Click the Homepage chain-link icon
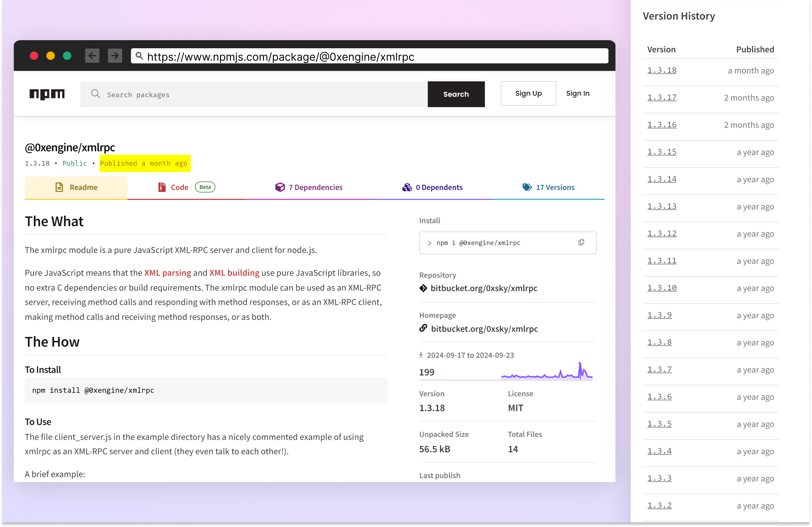812x527 pixels. [423, 329]
